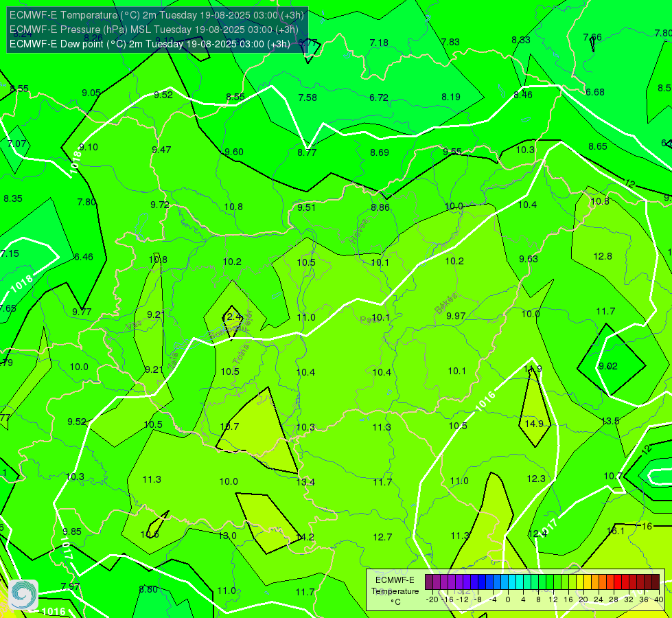Viewport: 672px width, 618px height.
Task: Click the 11.9 temperature value
Action: pos(533,369)
